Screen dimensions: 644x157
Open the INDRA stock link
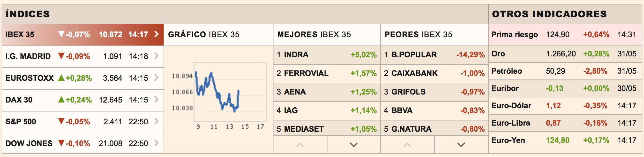coord(296,55)
